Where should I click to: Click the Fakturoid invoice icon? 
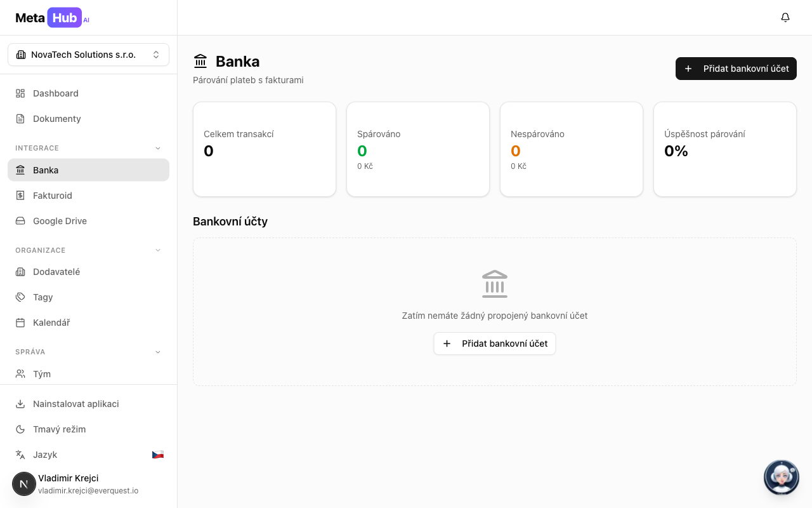[20, 196]
